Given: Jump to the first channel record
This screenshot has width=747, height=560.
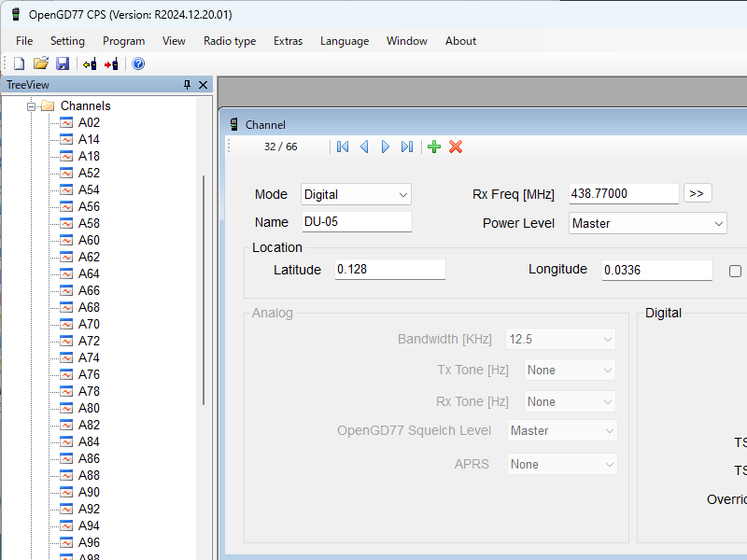Looking at the screenshot, I should [x=343, y=147].
